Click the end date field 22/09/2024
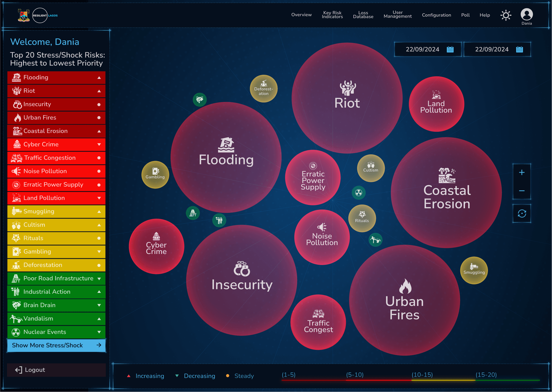This screenshot has height=392, width=552. coord(497,49)
